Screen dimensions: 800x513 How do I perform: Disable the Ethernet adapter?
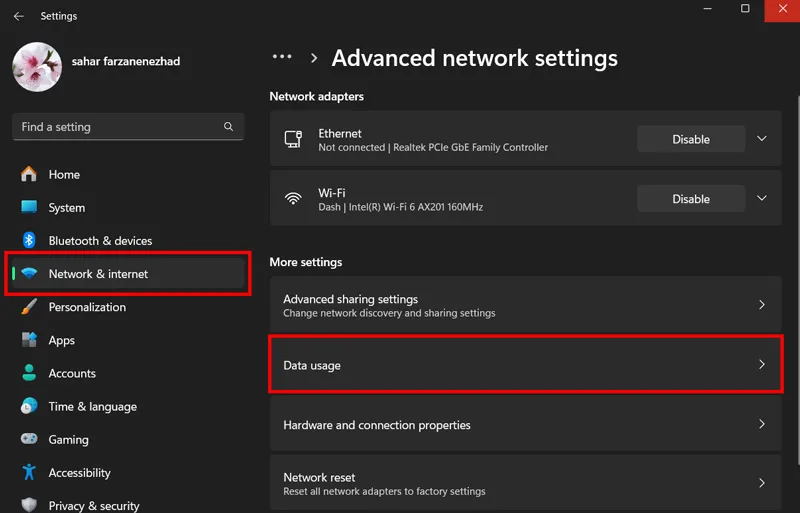[x=691, y=139]
